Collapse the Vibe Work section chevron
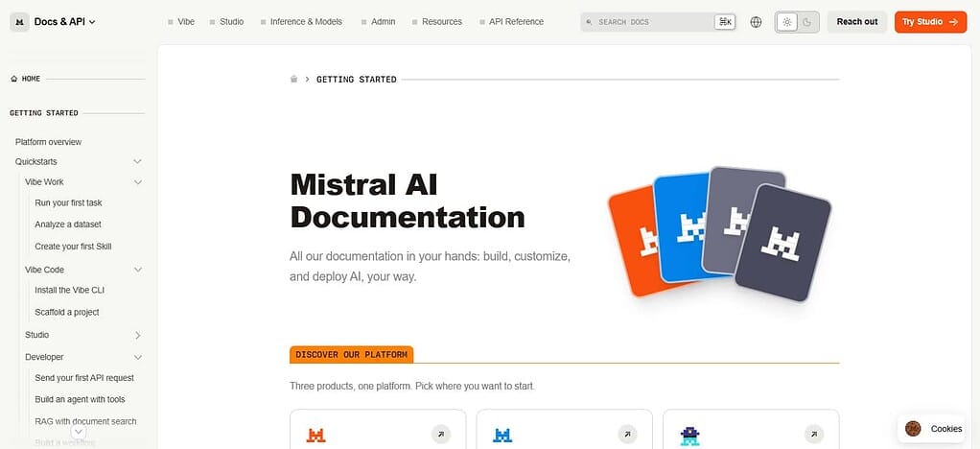 click(x=138, y=182)
